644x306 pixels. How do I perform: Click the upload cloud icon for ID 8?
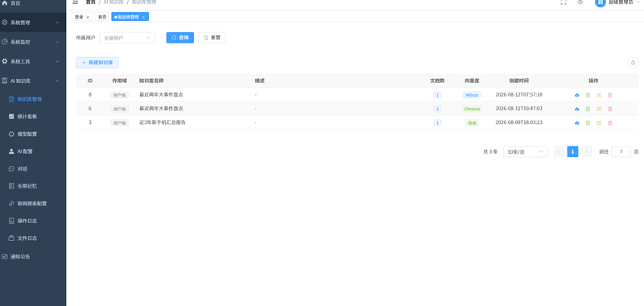click(x=577, y=95)
